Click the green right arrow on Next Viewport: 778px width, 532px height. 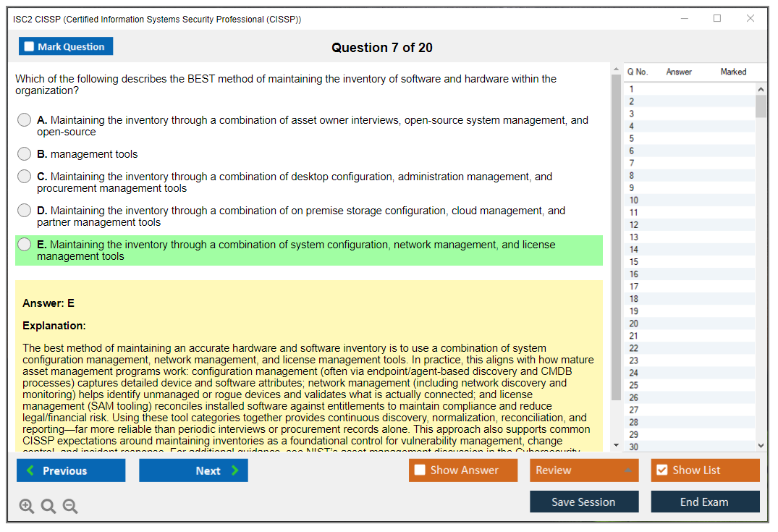pyautogui.click(x=234, y=470)
